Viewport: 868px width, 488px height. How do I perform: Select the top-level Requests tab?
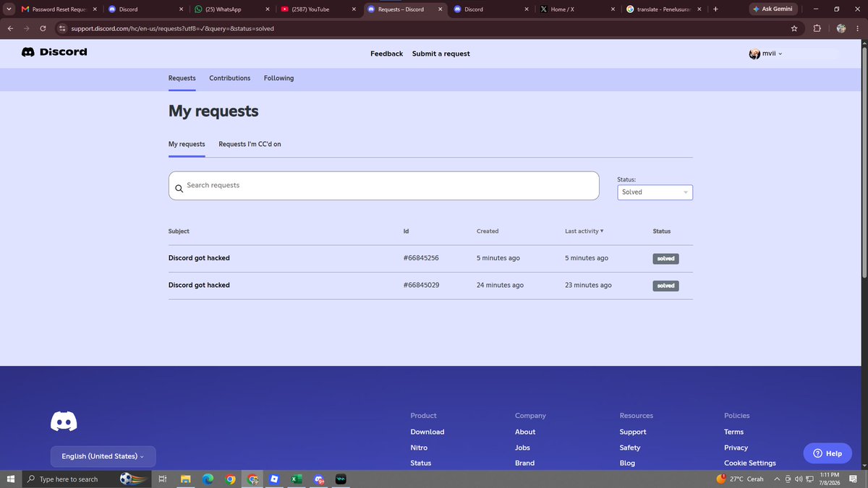tap(182, 78)
